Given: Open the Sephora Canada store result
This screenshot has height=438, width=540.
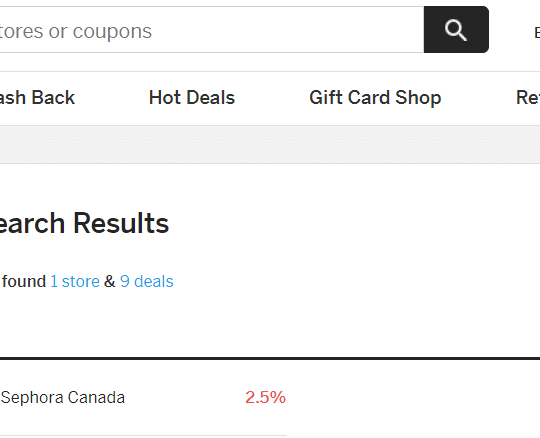Looking at the screenshot, I should pyautogui.click(x=63, y=397).
